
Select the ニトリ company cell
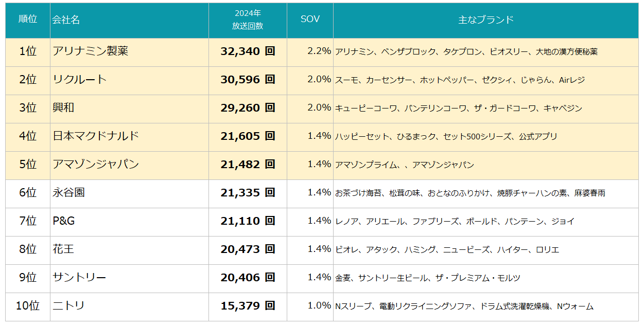(x=68, y=305)
